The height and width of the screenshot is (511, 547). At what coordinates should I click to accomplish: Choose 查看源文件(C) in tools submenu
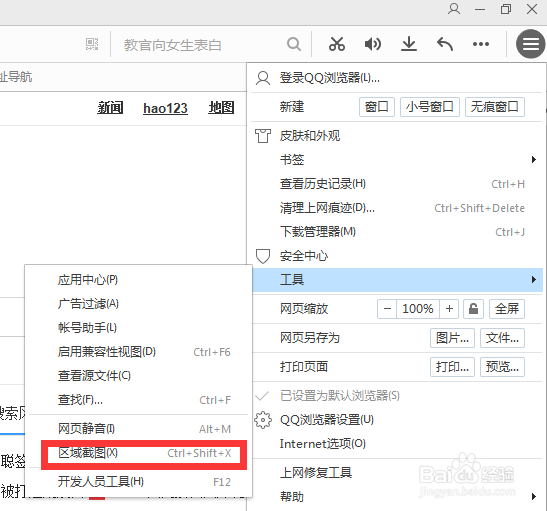(x=138, y=376)
